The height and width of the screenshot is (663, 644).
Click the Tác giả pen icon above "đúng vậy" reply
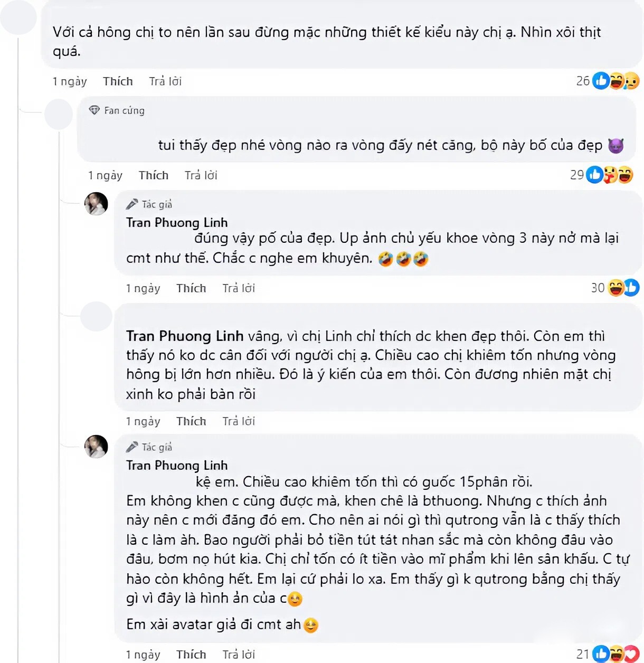coord(132,204)
